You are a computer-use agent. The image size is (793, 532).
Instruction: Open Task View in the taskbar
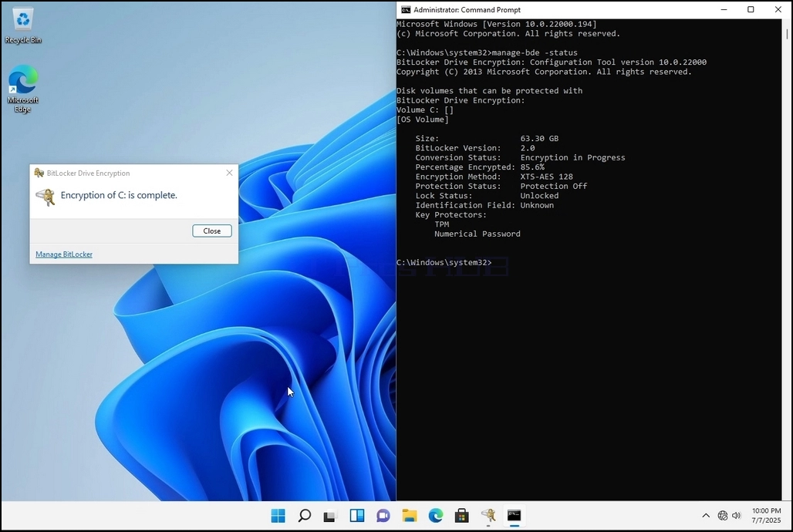pos(330,515)
